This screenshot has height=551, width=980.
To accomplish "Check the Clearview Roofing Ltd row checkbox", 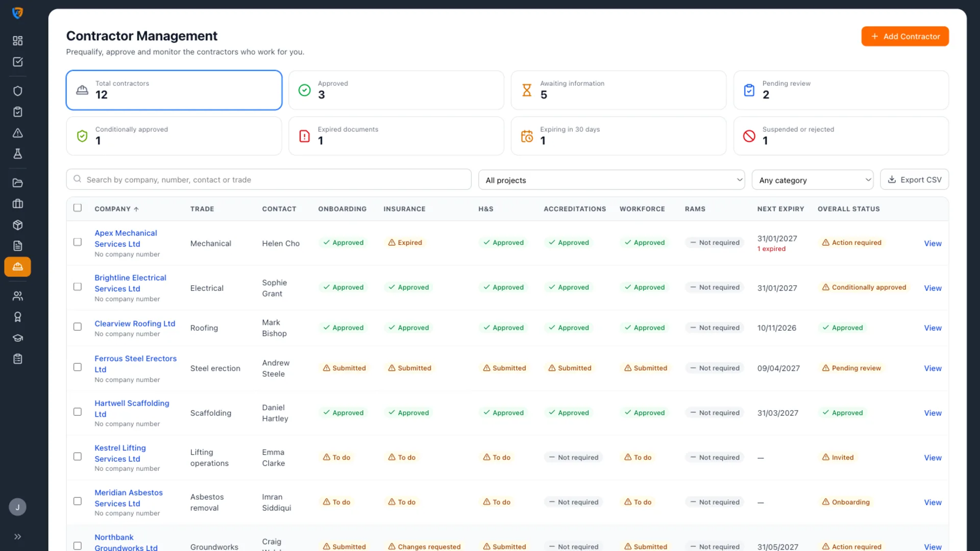I will point(78,327).
